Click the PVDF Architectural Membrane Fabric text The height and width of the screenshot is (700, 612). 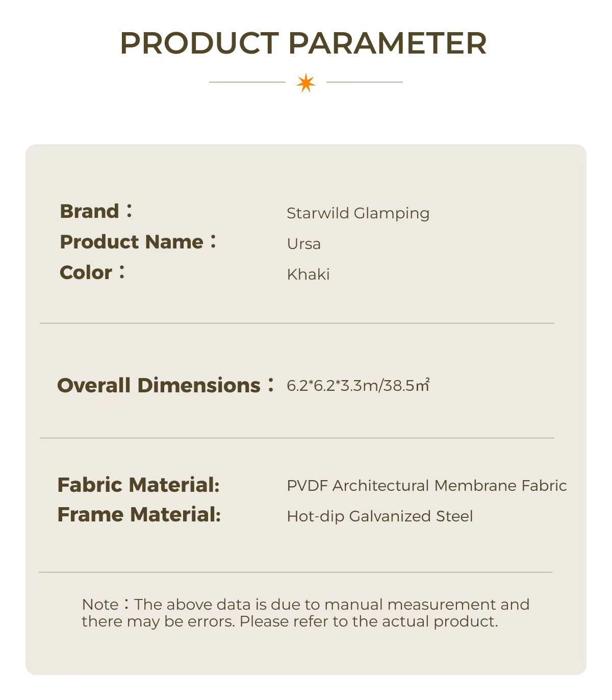click(426, 486)
